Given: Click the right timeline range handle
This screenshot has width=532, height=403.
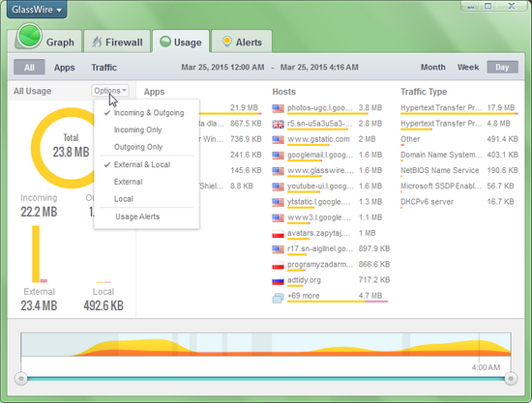Looking at the screenshot, I should click(x=511, y=378).
